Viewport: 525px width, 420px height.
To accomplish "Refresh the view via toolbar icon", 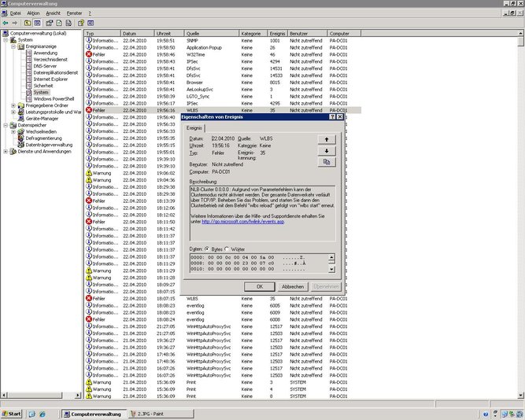I will click(59, 23).
